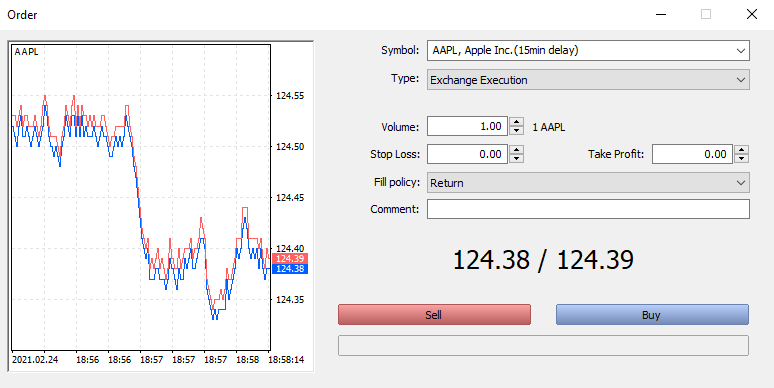Click the Comment text field
774x388 pixels.
point(588,209)
